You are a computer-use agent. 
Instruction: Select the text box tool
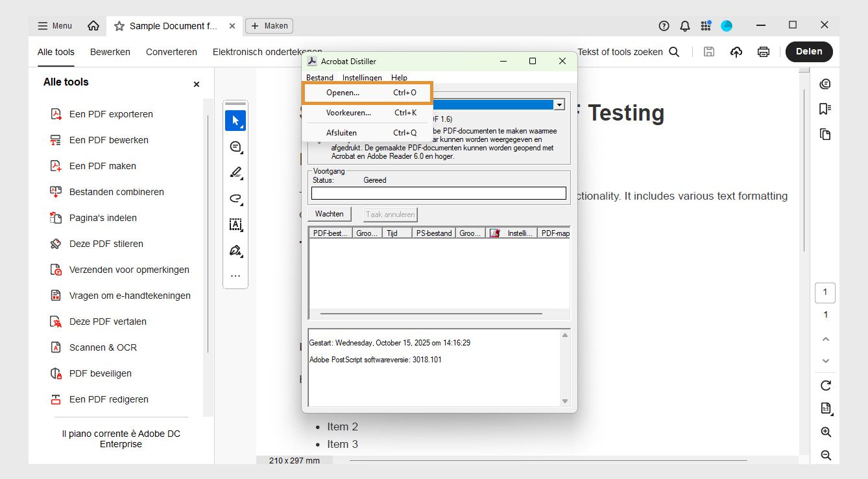[235, 225]
